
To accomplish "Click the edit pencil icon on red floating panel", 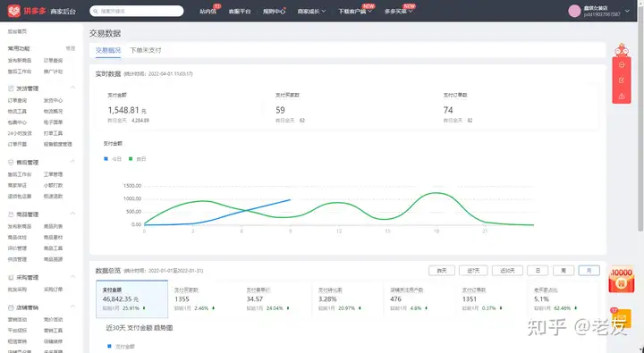I will click(622, 80).
